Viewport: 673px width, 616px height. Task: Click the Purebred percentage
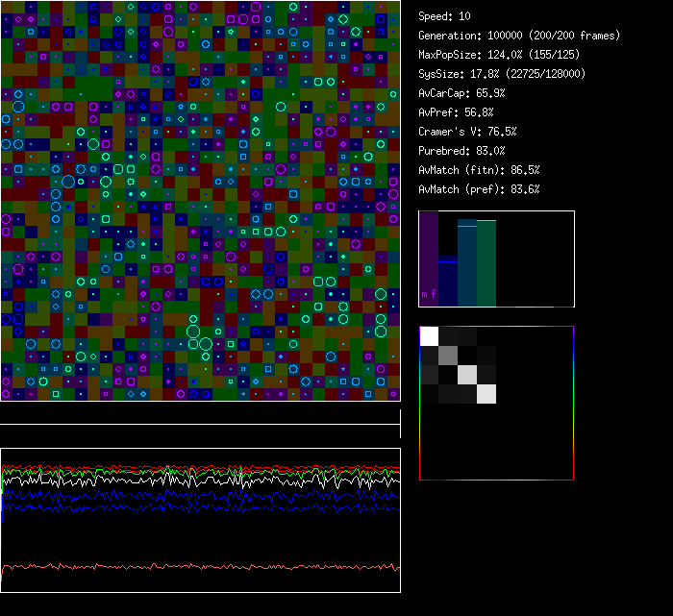pos(461,151)
